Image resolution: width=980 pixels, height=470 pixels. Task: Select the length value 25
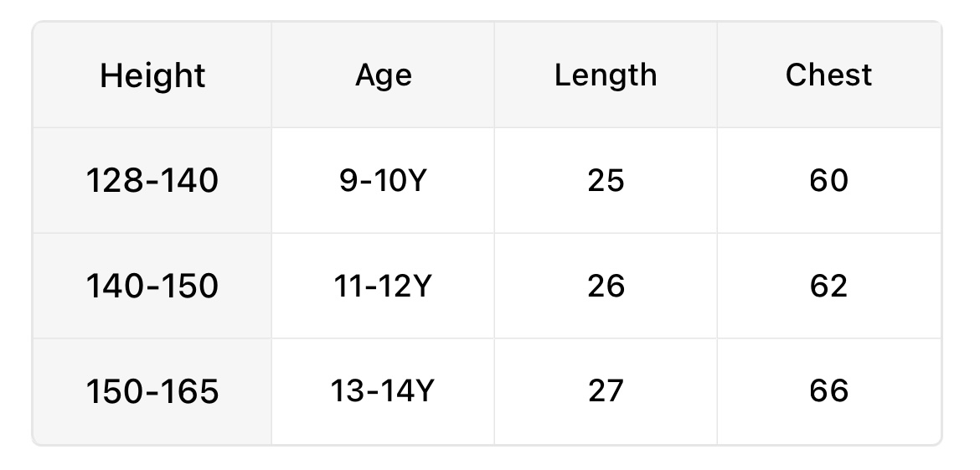(x=606, y=181)
